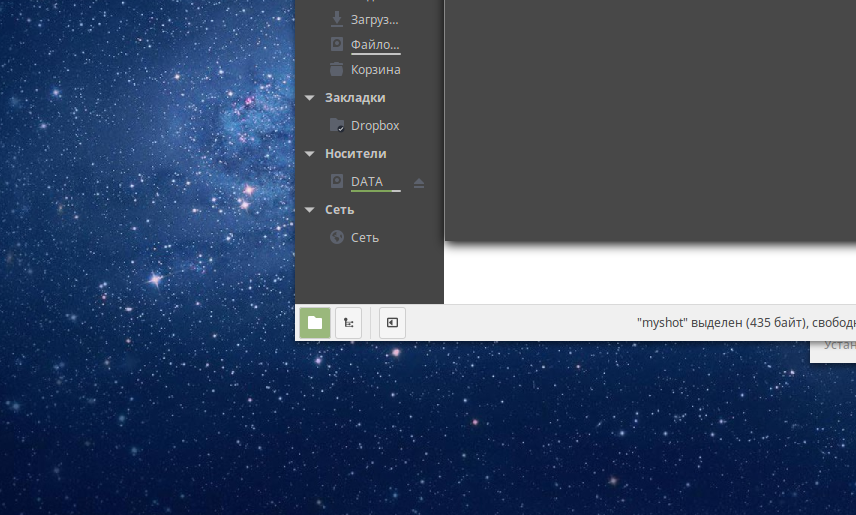Screen dimensions: 856x515
Task: Open the Dropbox bookmark
Action: [375, 126]
